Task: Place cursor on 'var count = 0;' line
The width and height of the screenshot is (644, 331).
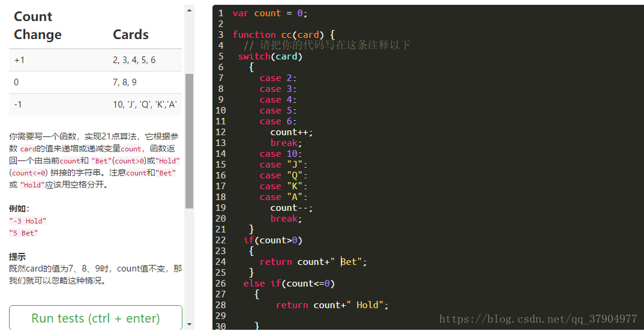Action: (270, 13)
